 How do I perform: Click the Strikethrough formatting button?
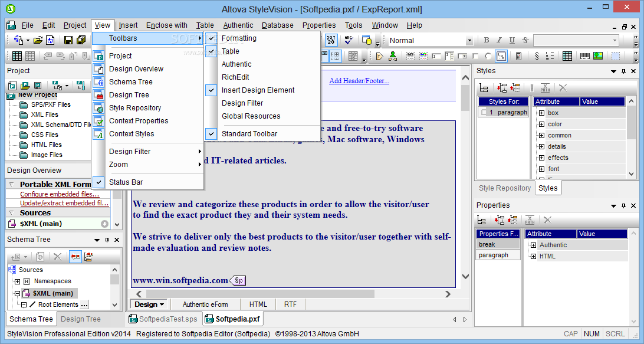click(x=525, y=40)
